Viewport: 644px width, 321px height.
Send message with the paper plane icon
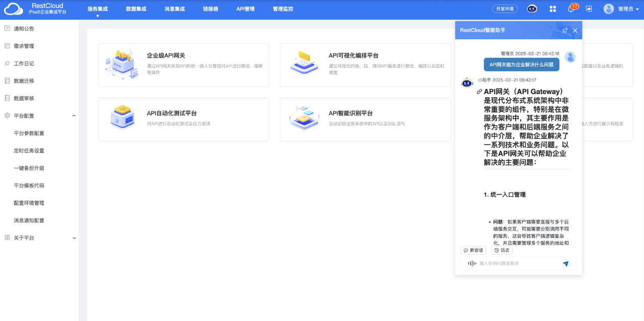pos(566,263)
